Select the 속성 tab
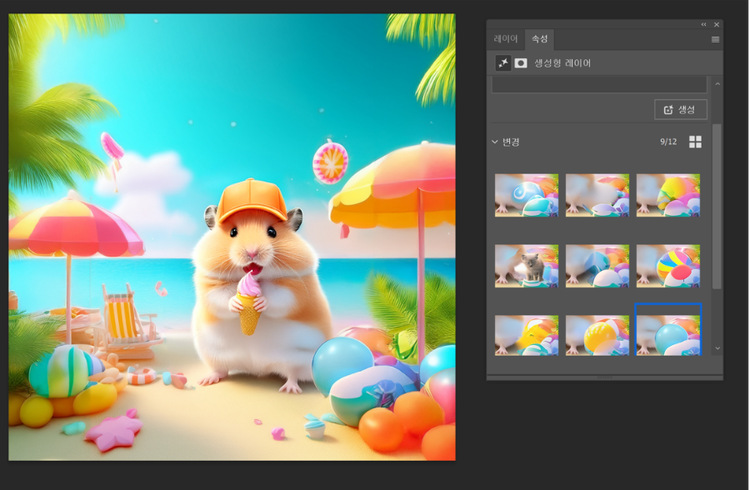 tap(540, 39)
